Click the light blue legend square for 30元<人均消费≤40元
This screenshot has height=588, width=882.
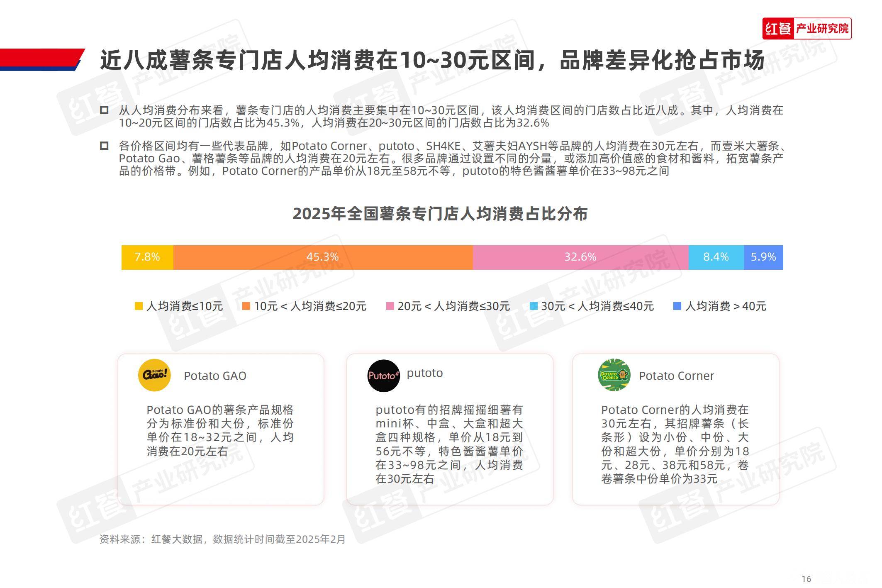tap(534, 306)
